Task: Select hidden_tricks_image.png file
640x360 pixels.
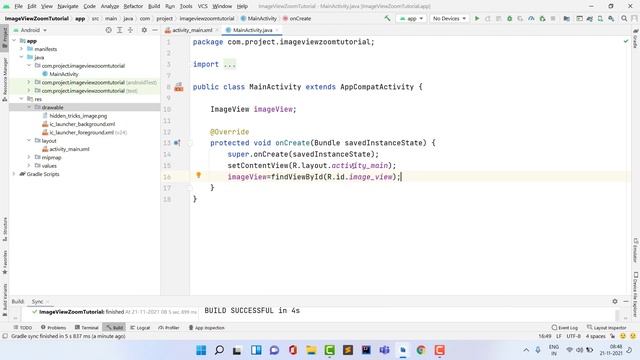Action: [75, 116]
